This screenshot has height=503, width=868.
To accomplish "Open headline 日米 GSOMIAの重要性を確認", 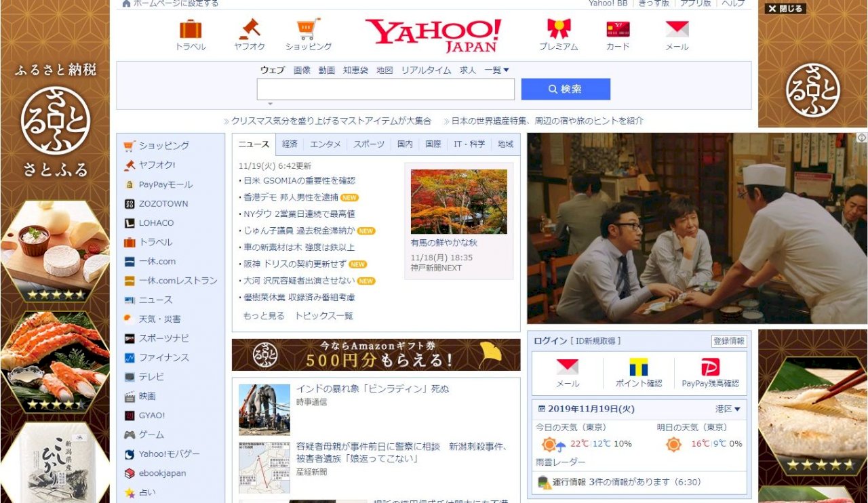I will pos(299,181).
